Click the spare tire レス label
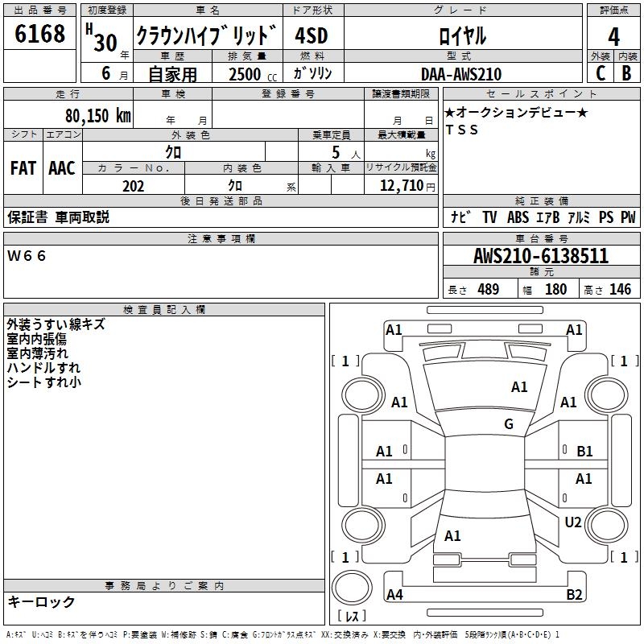This screenshot has height=644, width=644. point(352,616)
